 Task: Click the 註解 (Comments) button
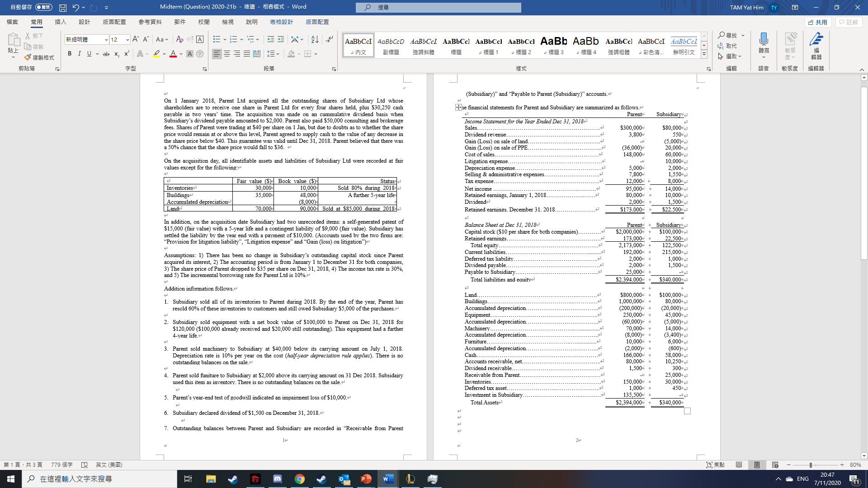(x=849, y=22)
